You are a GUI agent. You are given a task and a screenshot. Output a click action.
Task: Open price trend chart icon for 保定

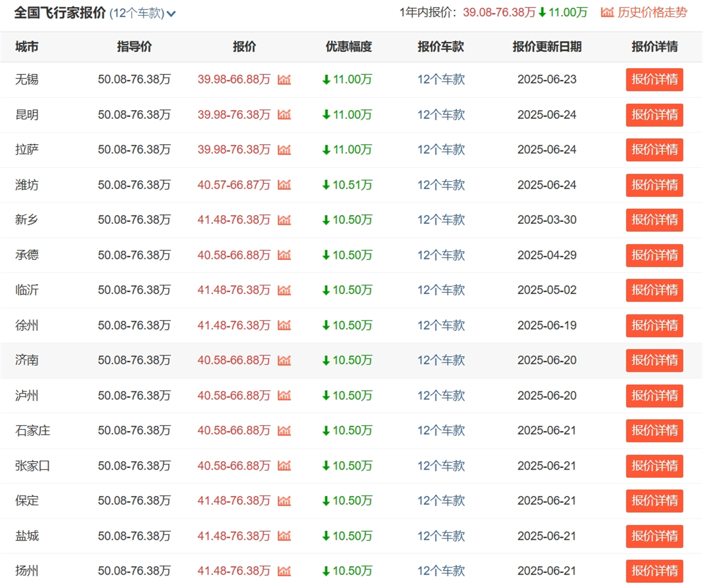pos(284,501)
